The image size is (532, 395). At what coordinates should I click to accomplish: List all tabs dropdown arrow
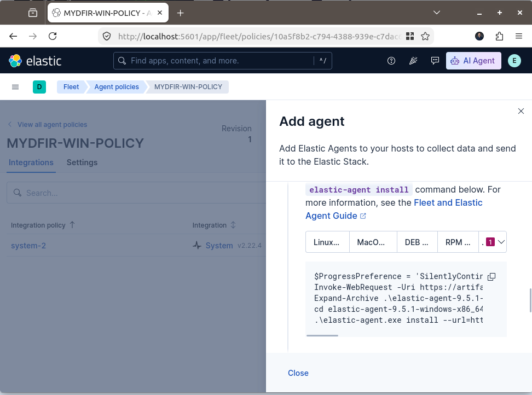[x=437, y=13]
